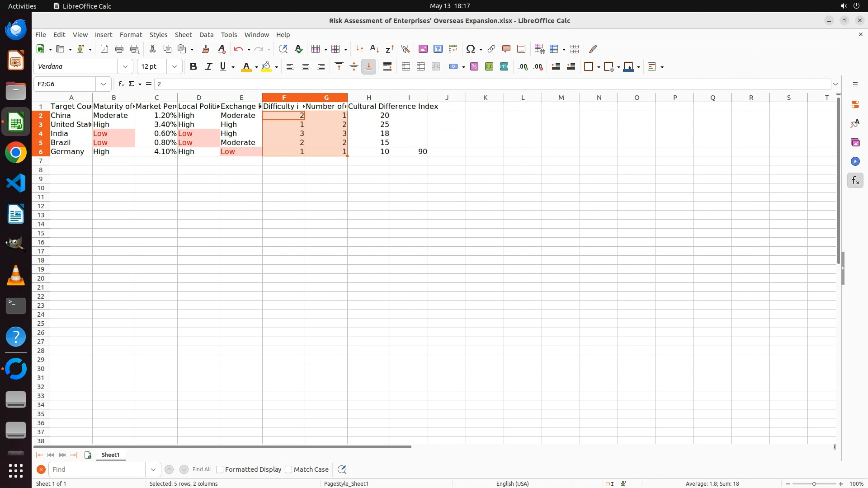Insert a chart using toolbar icon

tap(438, 49)
